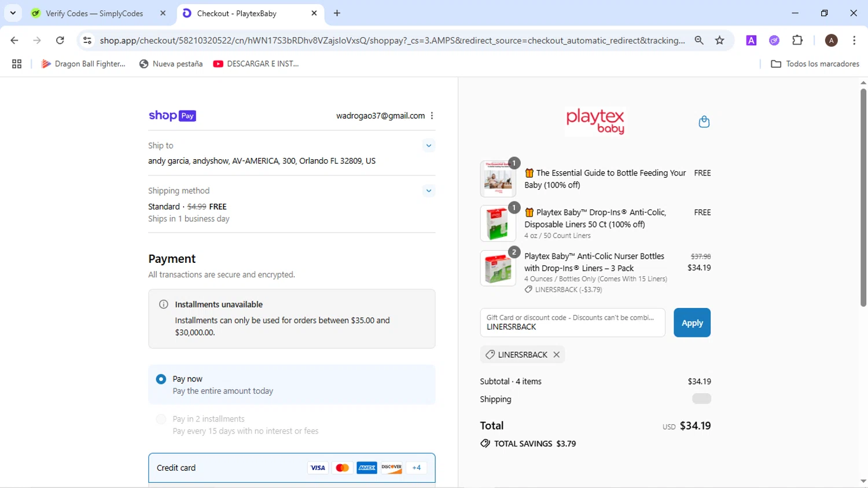The image size is (868, 488).
Task: Open a new browser tab
Action: (x=337, y=13)
